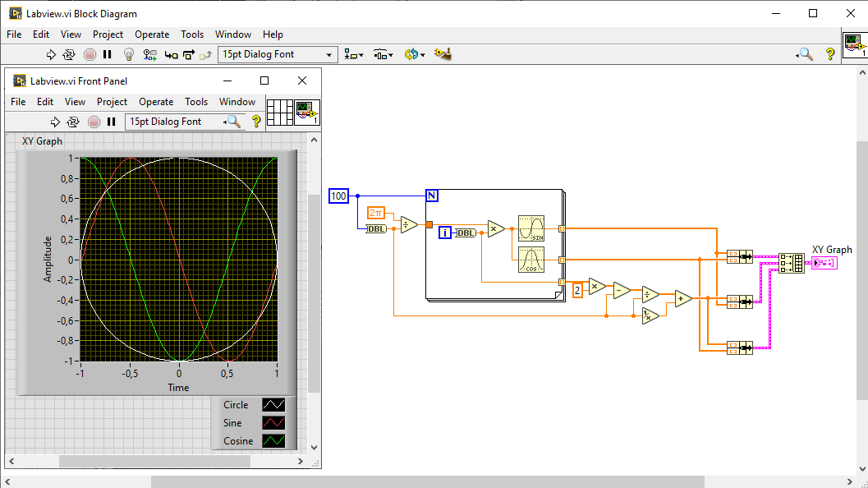Open Tools menu in the Front Panel window

coord(196,102)
